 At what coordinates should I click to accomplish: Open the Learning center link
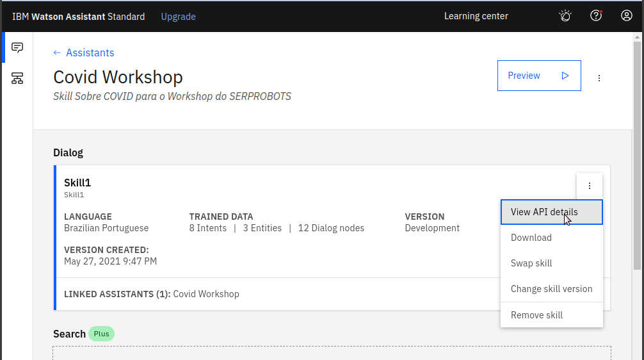(476, 16)
